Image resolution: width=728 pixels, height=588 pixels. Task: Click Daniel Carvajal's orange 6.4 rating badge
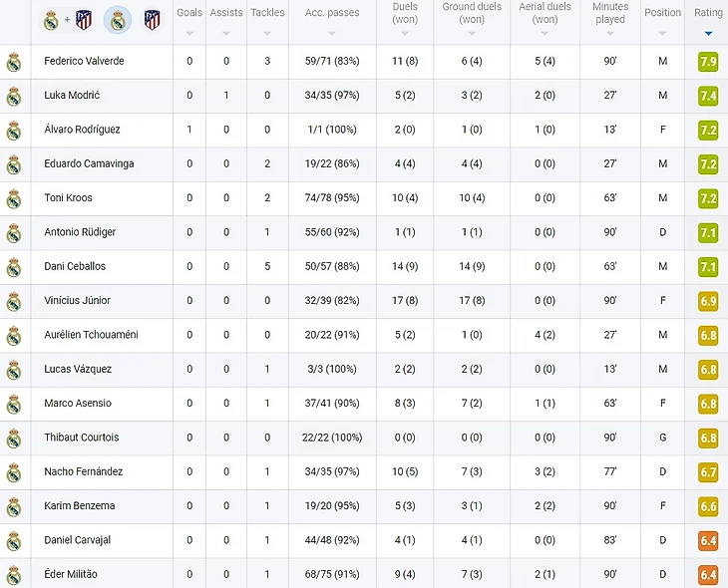pyautogui.click(x=708, y=540)
